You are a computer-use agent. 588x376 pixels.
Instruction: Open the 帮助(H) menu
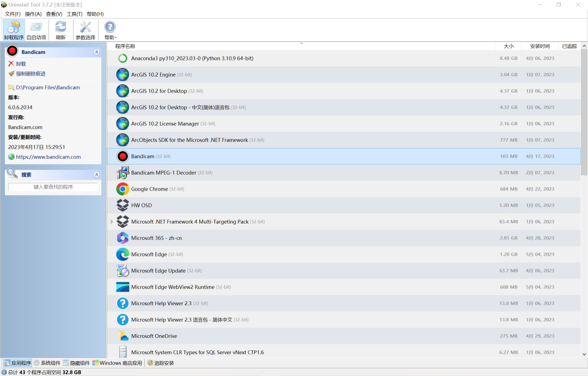pos(95,14)
